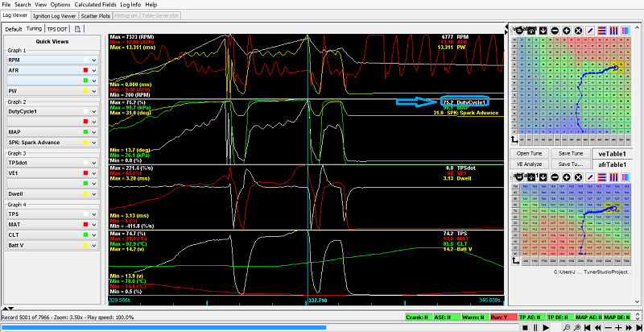Jump to the last log record
Screen dimensions: 644x332
click(639, 327)
